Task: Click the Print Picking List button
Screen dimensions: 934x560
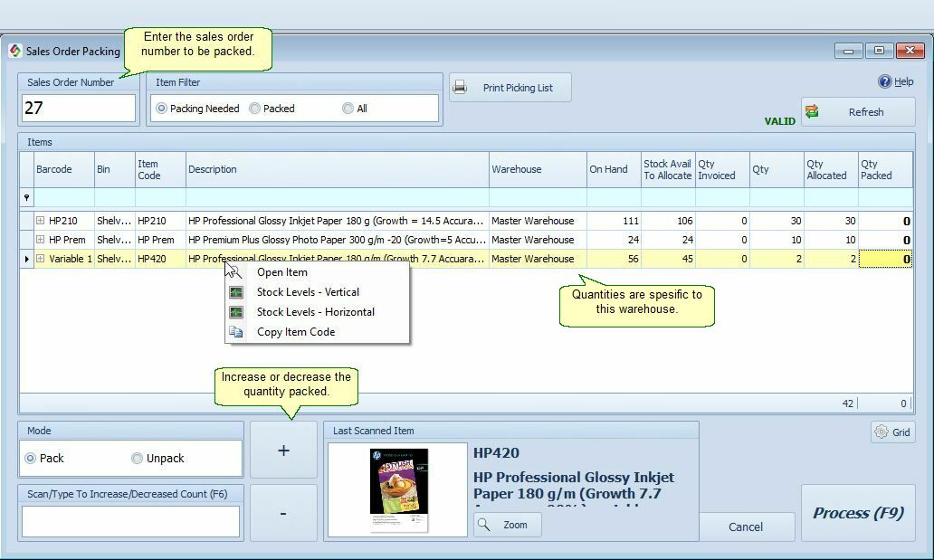Action: point(510,88)
